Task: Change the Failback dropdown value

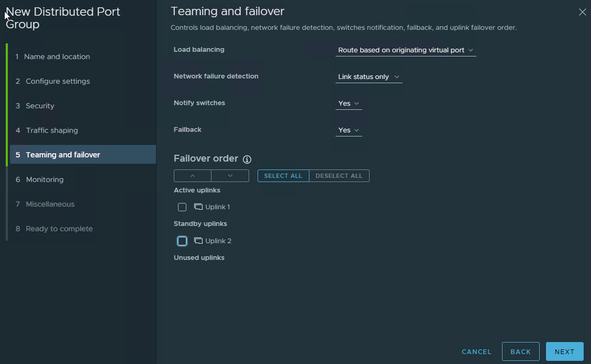Action: click(349, 130)
